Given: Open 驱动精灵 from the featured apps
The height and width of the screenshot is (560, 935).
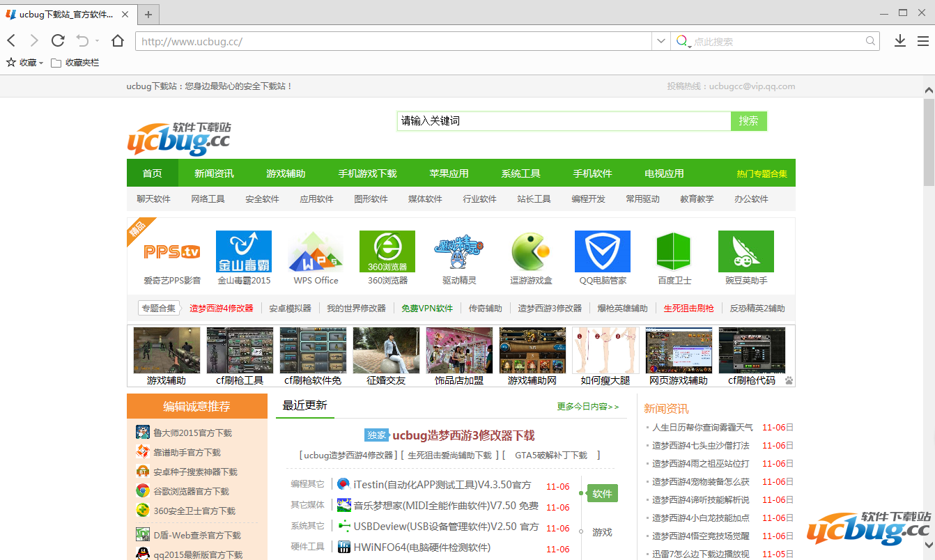Looking at the screenshot, I should pyautogui.click(x=458, y=251).
